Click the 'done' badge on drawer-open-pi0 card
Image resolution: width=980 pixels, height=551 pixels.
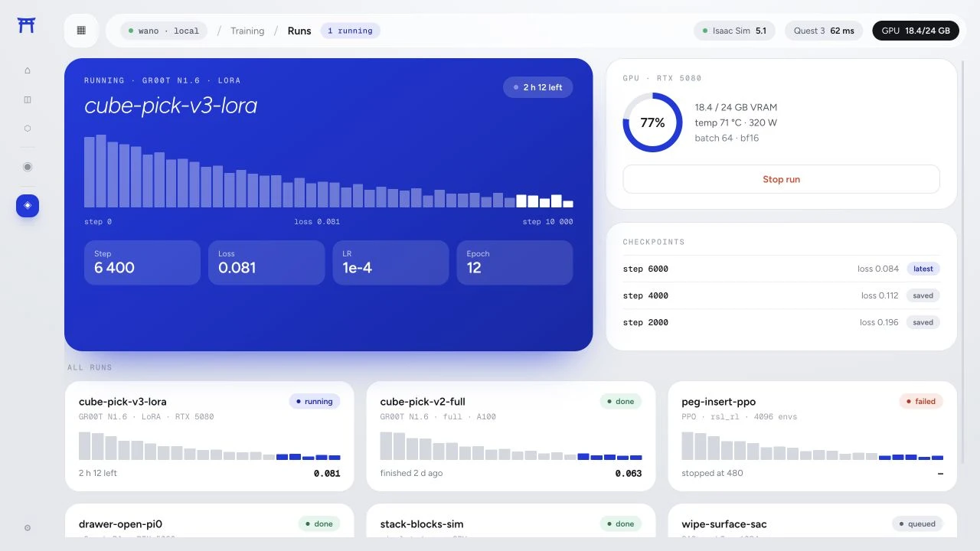(x=319, y=524)
